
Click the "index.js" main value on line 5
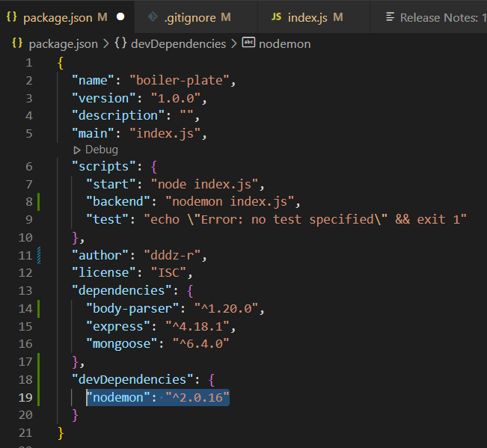[165, 134]
